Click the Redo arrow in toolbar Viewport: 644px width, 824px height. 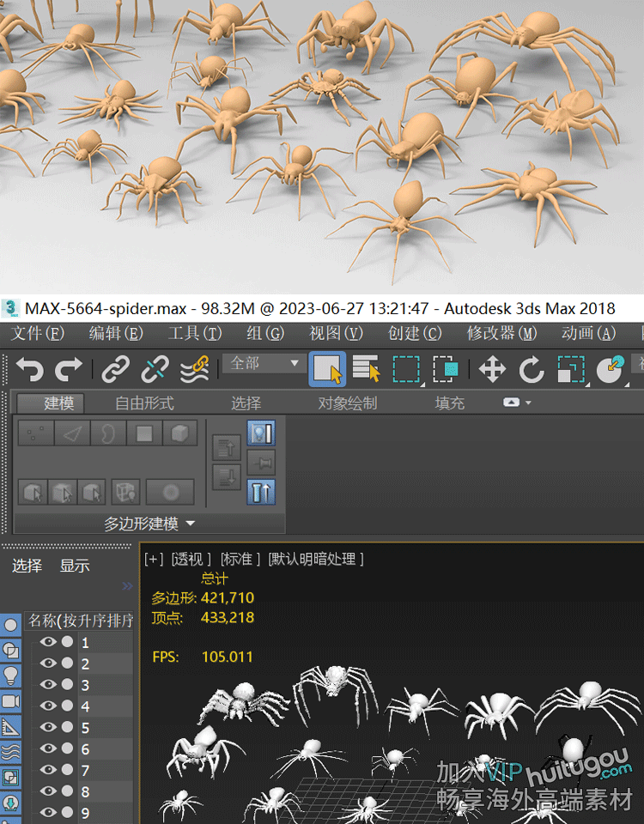[69, 370]
